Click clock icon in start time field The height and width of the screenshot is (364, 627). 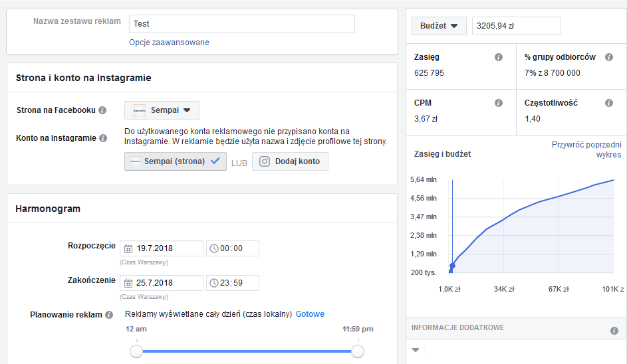(214, 248)
